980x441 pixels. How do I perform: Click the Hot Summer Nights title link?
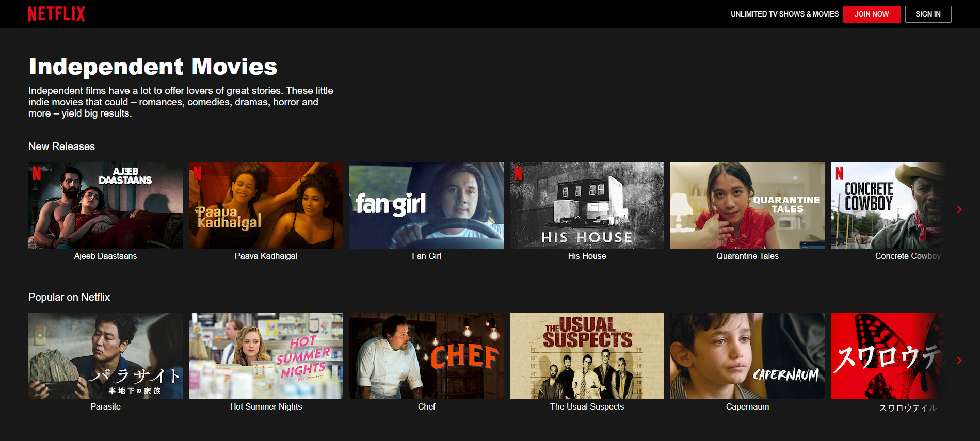click(x=266, y=406)
